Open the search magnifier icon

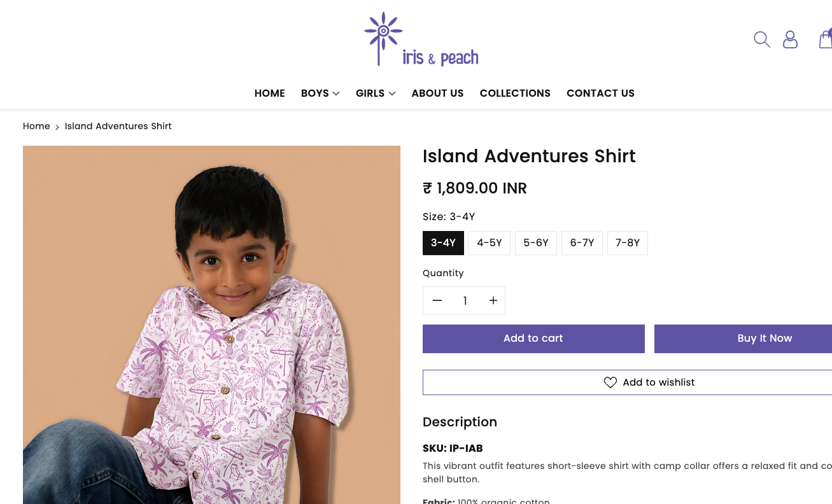click(x=761, y=39)
